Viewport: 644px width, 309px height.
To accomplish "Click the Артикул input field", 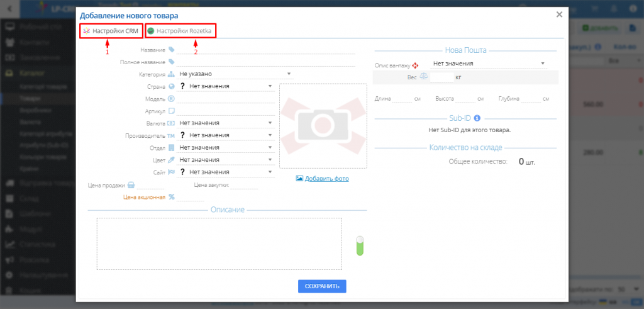I will tap(226, 111).
